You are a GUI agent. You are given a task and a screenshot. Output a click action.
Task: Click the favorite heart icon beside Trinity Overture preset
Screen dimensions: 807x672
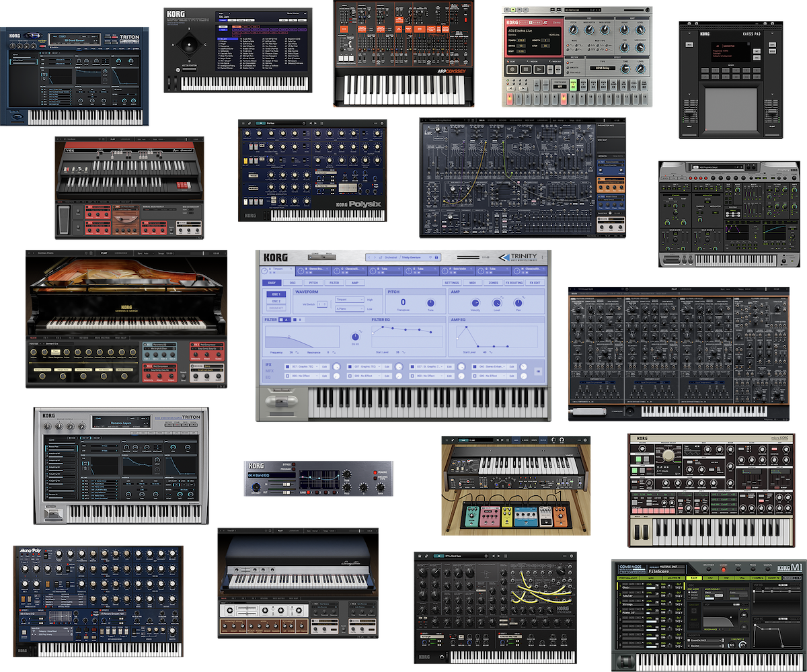tap(430, 256)
